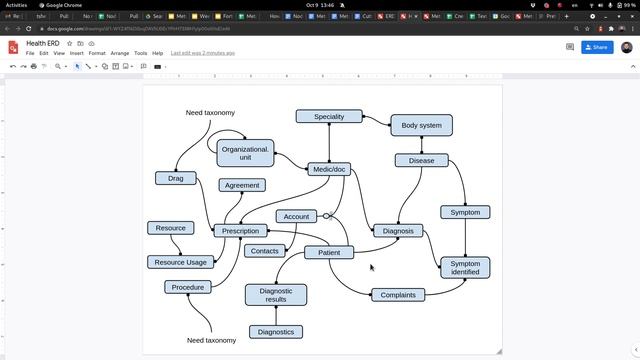Open the Arrange menu
Viewport: 640px width, 360px height.
(x=120, y=53)
